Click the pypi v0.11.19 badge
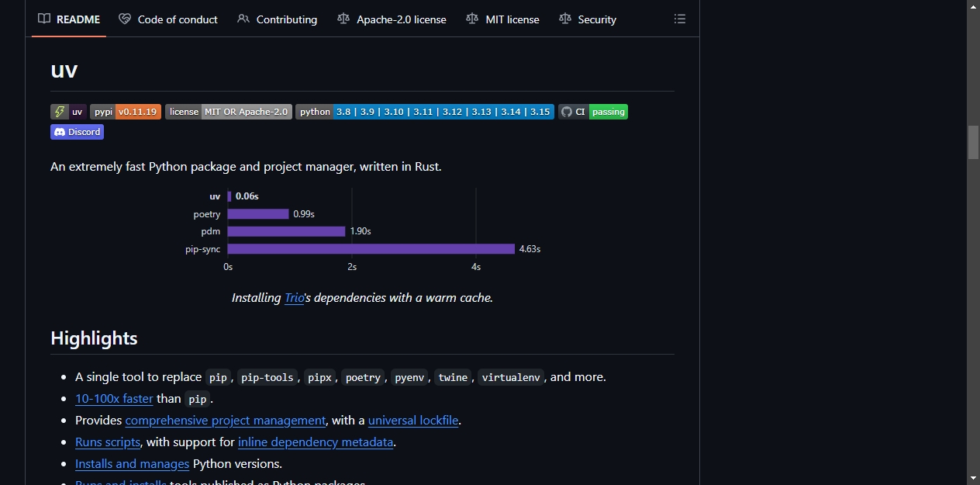The image size is (980, 485). (x=126, y=112)
